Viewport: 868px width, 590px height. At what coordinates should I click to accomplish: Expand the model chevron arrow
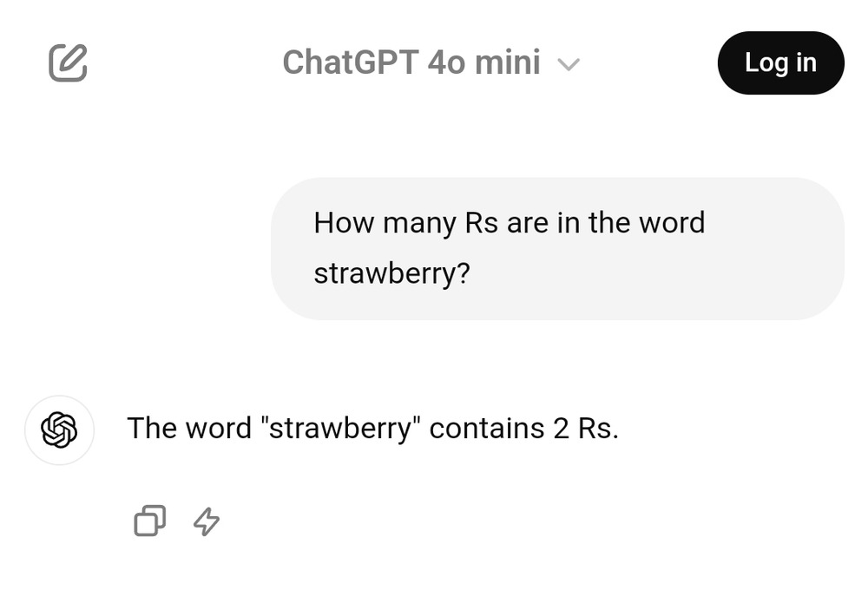568,64
